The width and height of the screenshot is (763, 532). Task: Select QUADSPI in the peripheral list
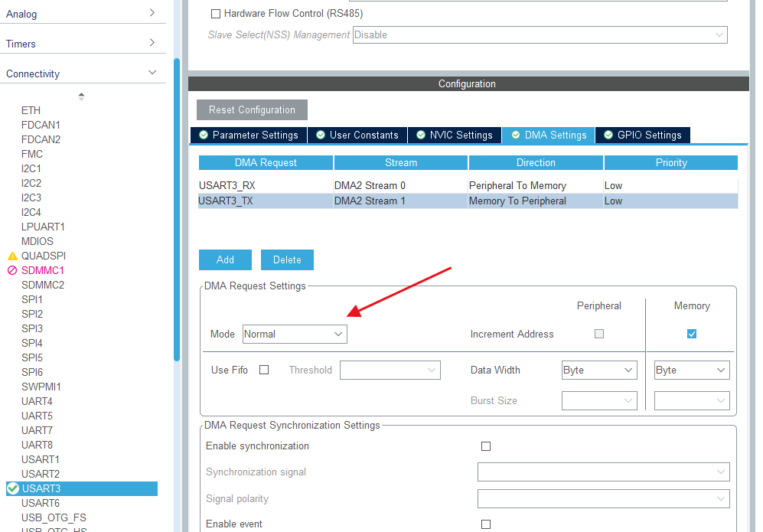pos(44,256)
